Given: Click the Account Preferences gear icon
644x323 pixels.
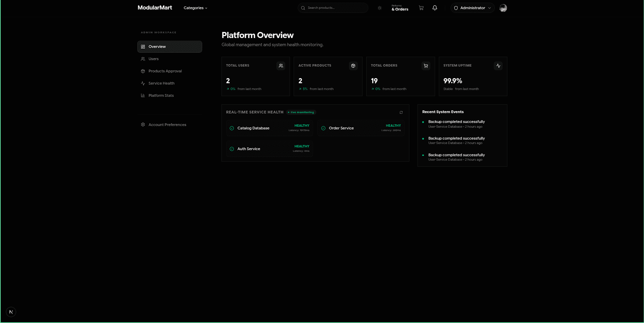Looking at the screenshot, I should [x=143, y=125].
